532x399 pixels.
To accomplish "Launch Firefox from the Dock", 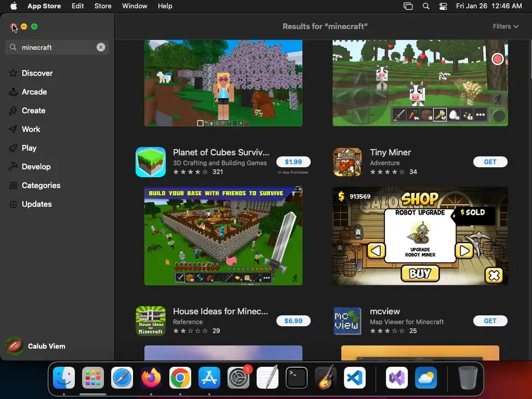I will pos(151,378).
